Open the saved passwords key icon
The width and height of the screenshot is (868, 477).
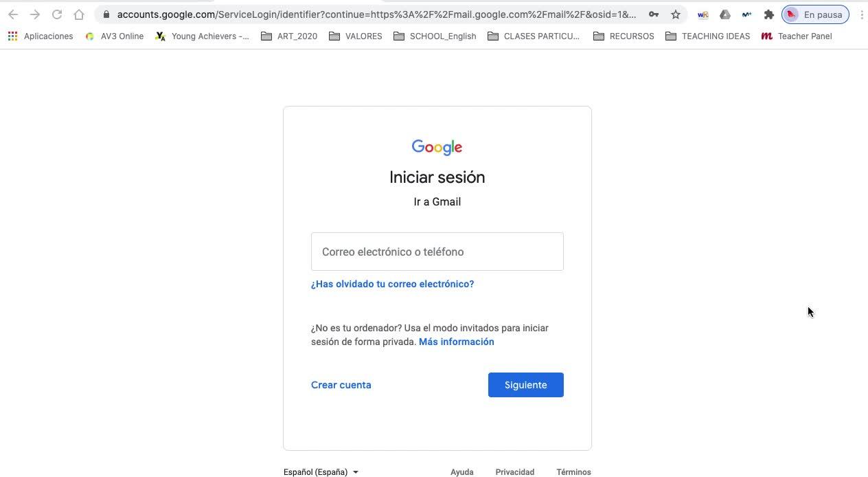pos(654,14)
